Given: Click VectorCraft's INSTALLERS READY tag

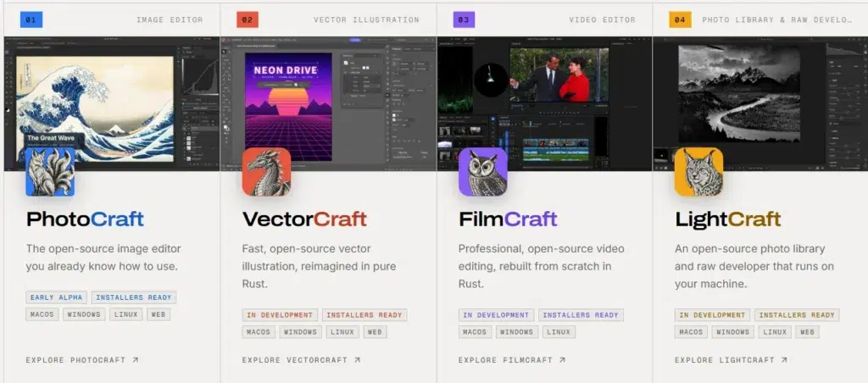Looking at the screenshot, I should pos(364,315).
